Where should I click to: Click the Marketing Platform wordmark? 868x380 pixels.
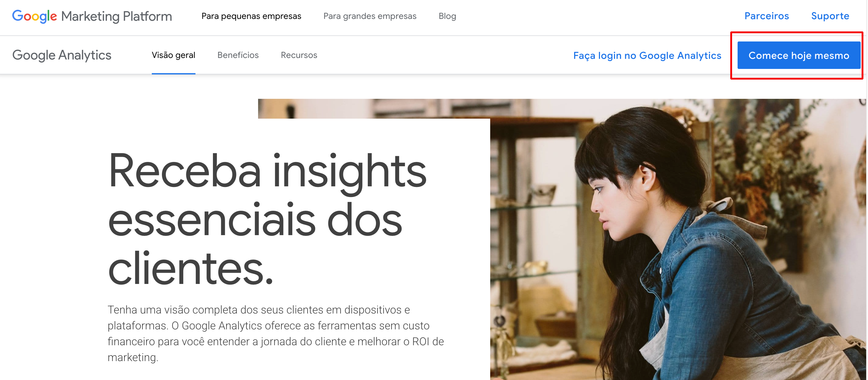(117, 16)
